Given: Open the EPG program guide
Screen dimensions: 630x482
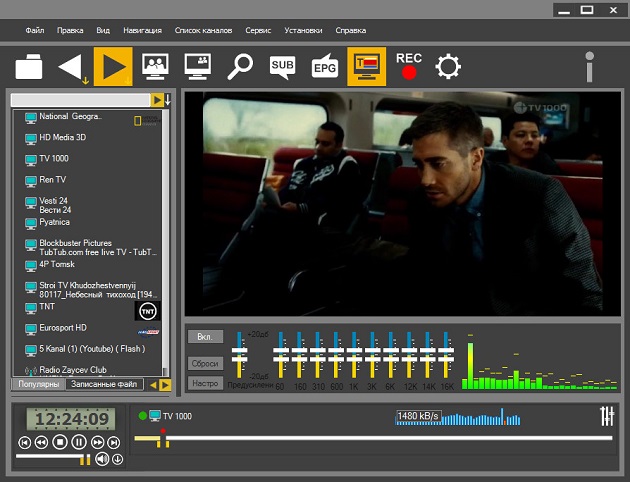Looking at the screenshot, I should click(325, 66).
